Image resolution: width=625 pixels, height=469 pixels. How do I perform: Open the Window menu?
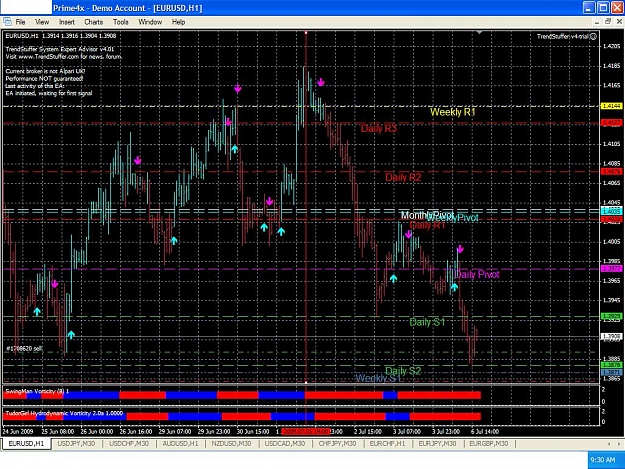tap(150, 22)
